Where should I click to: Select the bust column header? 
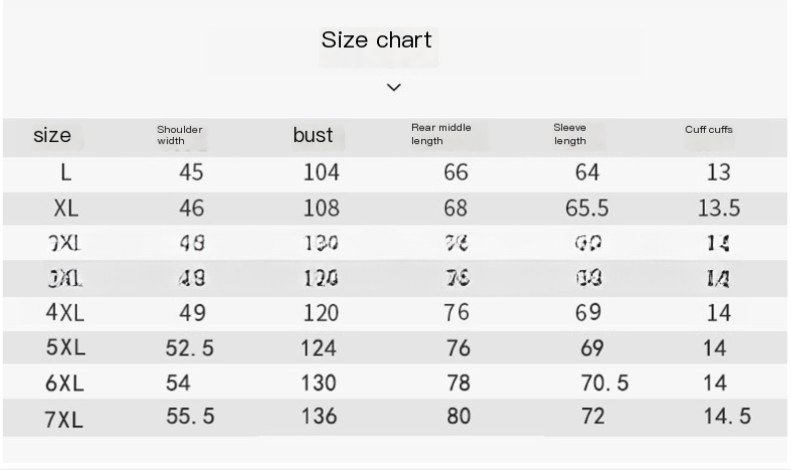313,135
